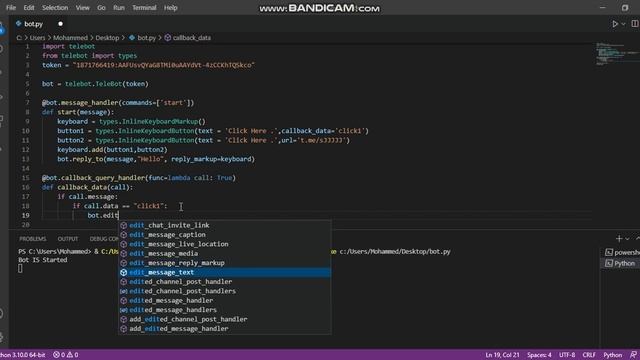Screen dimensions: 640x360
Task: Click method icon beside edit_message_text
Action: [124, 272]
